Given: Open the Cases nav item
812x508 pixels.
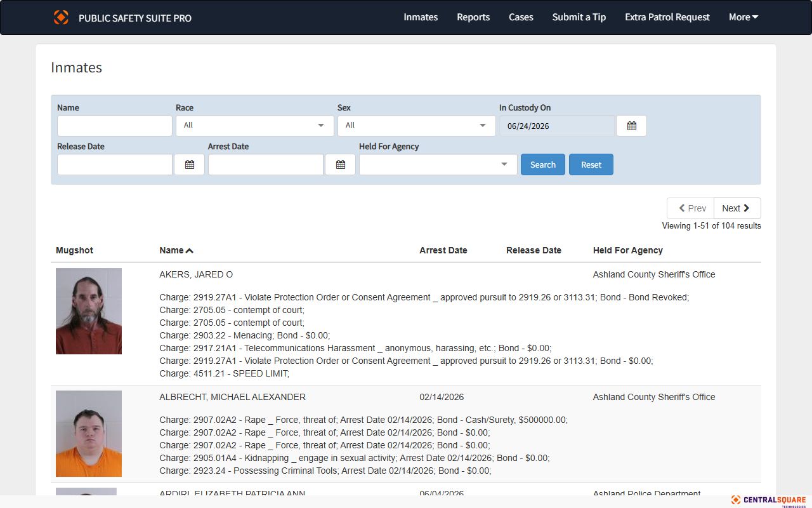Looking at the screenshot, I should pos(521,17).
